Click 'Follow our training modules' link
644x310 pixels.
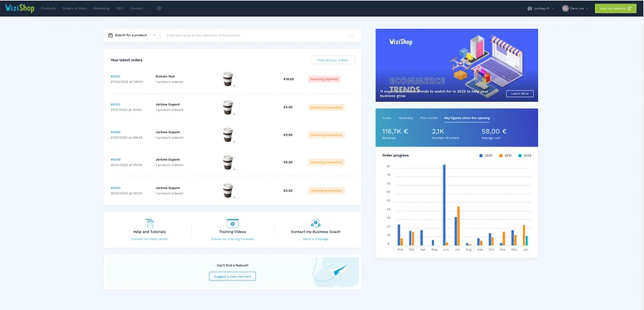tap(233, 239)
